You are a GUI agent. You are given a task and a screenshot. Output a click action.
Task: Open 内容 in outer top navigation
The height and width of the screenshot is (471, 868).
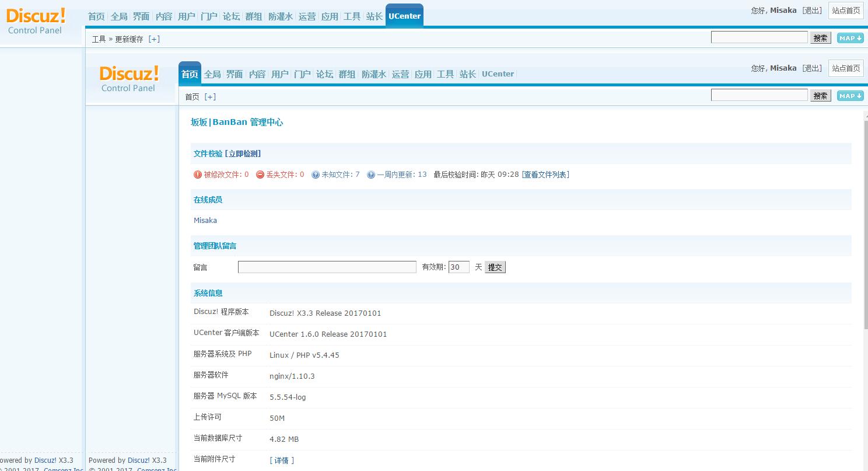(x=164, y=16)
